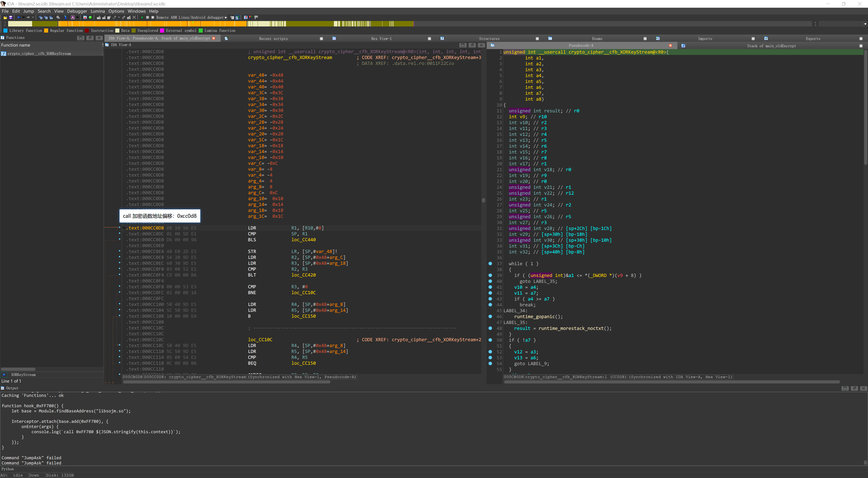Screen dimensions: 868x478
Task: Toggle breakpoint dot at pseudocode line 48
Action: tap(490, 328)
